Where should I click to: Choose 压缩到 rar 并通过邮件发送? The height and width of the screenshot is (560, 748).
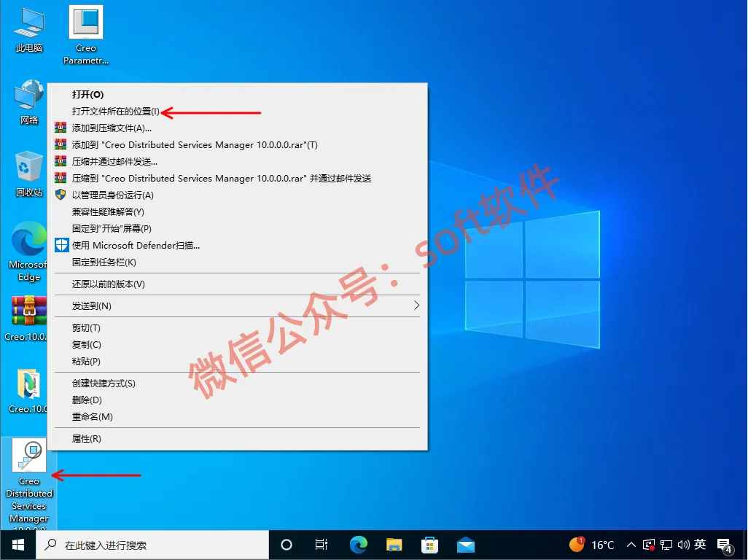pyautogui.click(x=238, y=179)
